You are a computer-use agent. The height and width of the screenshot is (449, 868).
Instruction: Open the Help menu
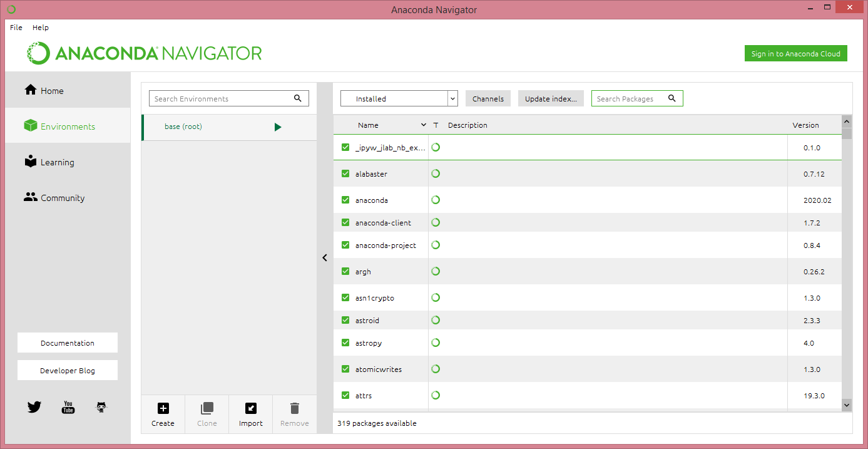point(41,28)
